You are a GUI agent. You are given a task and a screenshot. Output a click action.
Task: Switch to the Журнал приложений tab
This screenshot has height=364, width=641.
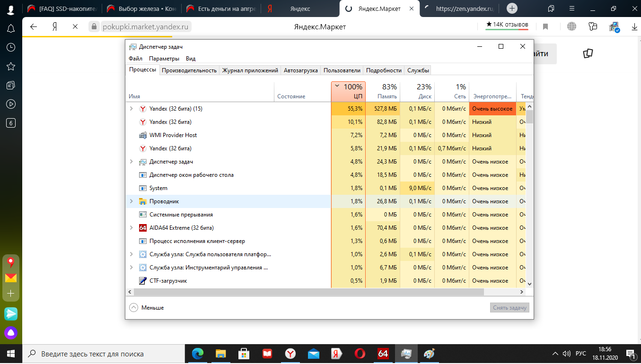coord(250,70)
